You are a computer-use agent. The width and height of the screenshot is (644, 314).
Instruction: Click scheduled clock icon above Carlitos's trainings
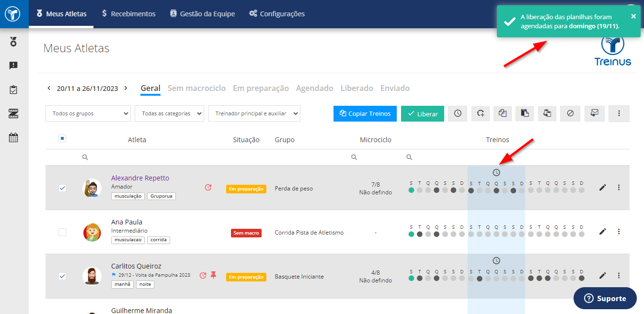[496, 260]
